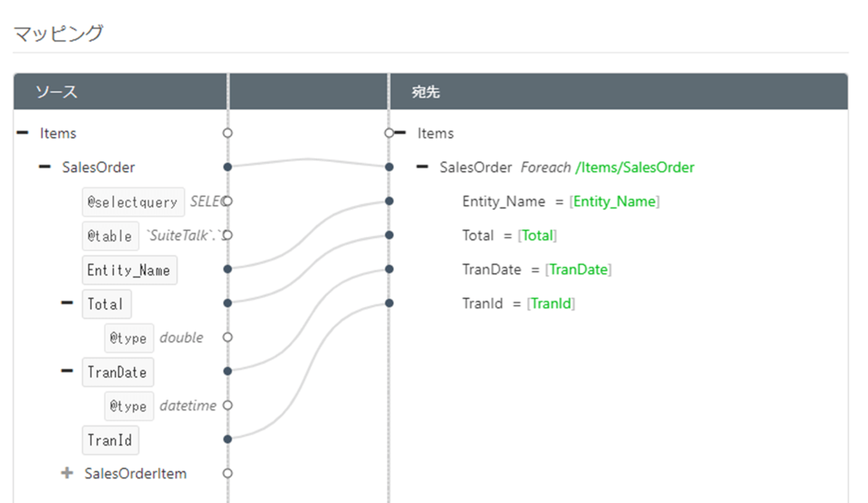Click connector dot beside source TranId
Image resolution: width=868 pixels, height=503 pixels.
[x=227, y=439]
